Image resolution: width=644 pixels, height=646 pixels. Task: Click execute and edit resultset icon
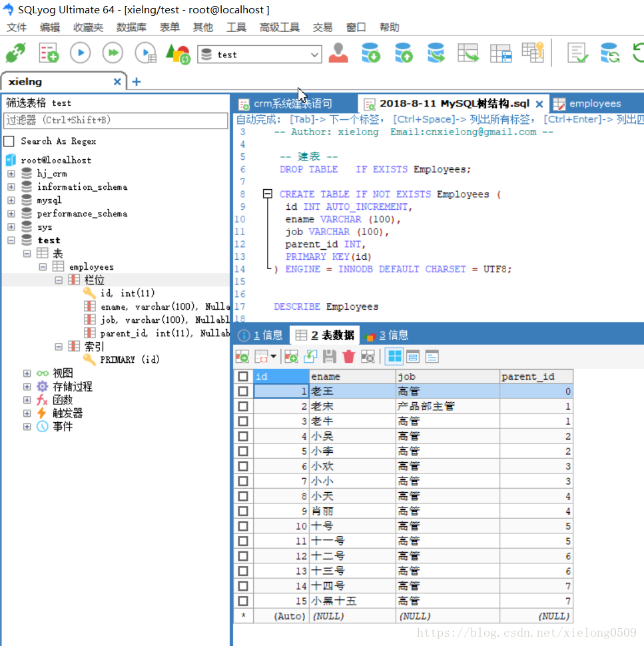tap(145, 53)
